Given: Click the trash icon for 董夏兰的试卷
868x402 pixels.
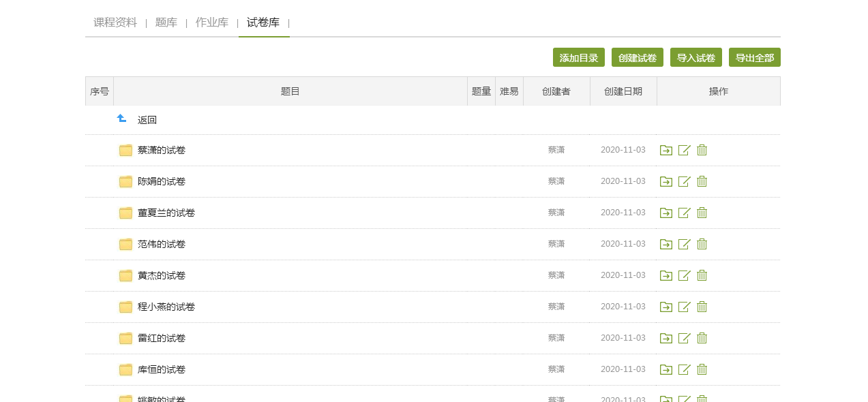Looking at the screenshot, I should [x=702, y=213].
